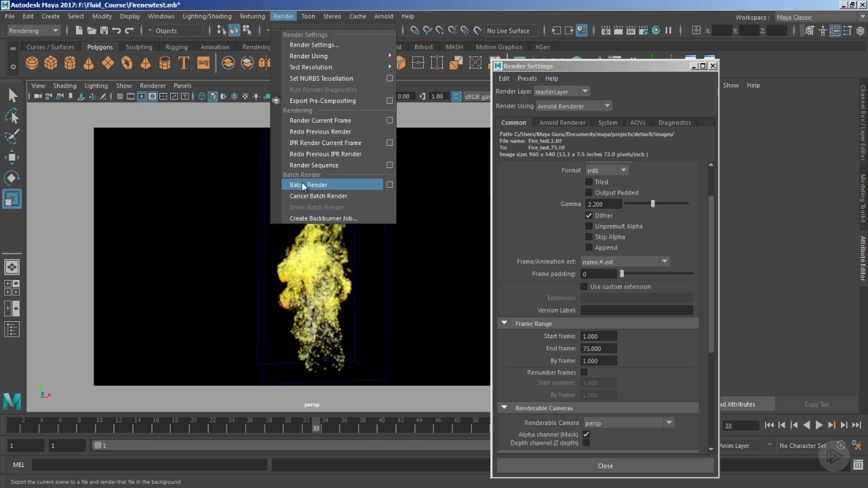Toggle the viewport grid icon
This screenshot has width=868, height=488.
120,96
